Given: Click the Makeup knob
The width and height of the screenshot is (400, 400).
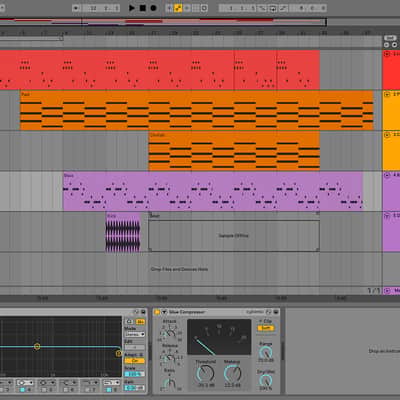Looking at the screenshot, I should pyautogui.click(x=232, y=373).
